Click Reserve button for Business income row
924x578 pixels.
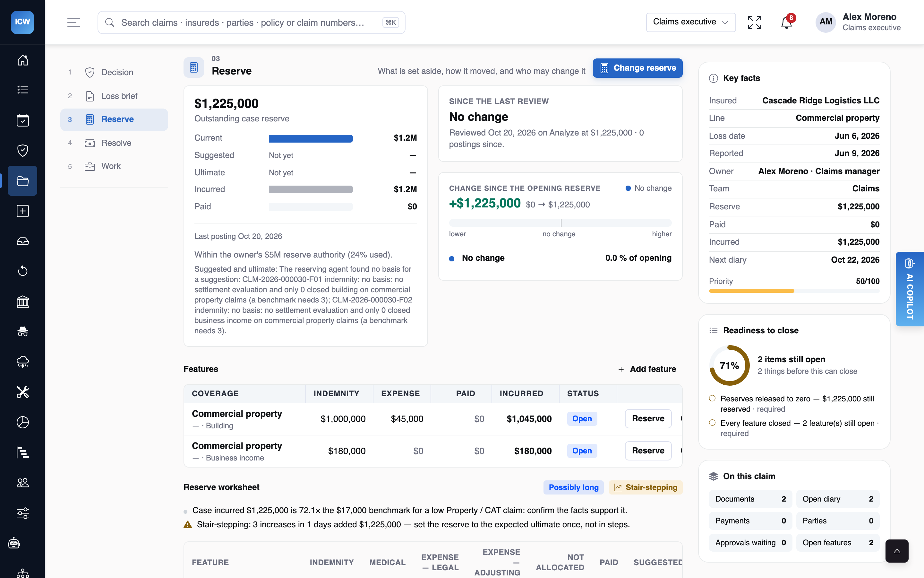tap(648, 451)
